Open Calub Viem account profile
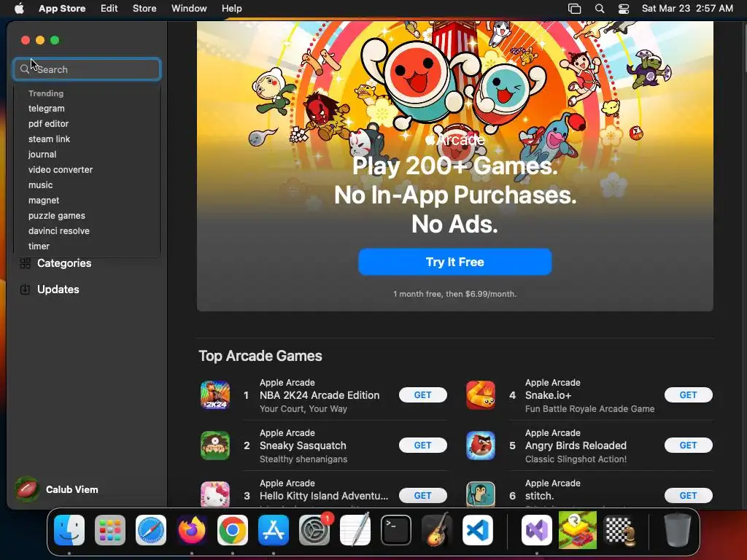The height and width of the screenshot is (560, 747). tap(72, 489)
